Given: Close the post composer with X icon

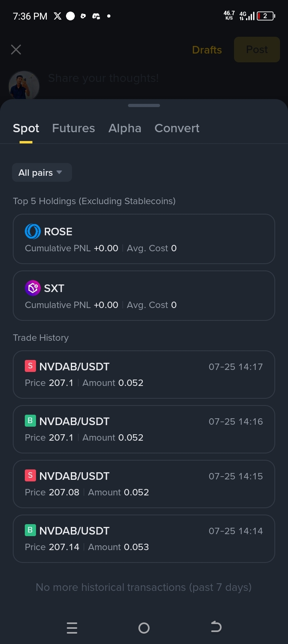Looking at the screenshot, I should tap(16, 50).
